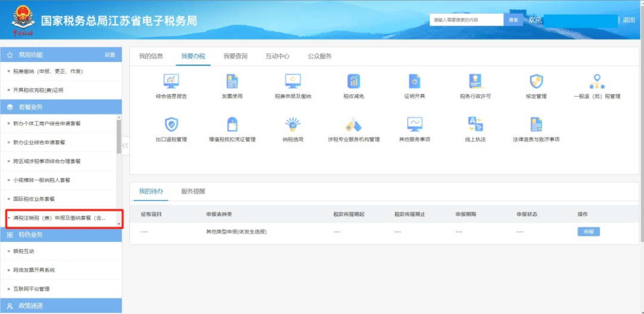644x314 pixels.
Task: Click star icon beside 常用功能
Action: click(10, 55)
